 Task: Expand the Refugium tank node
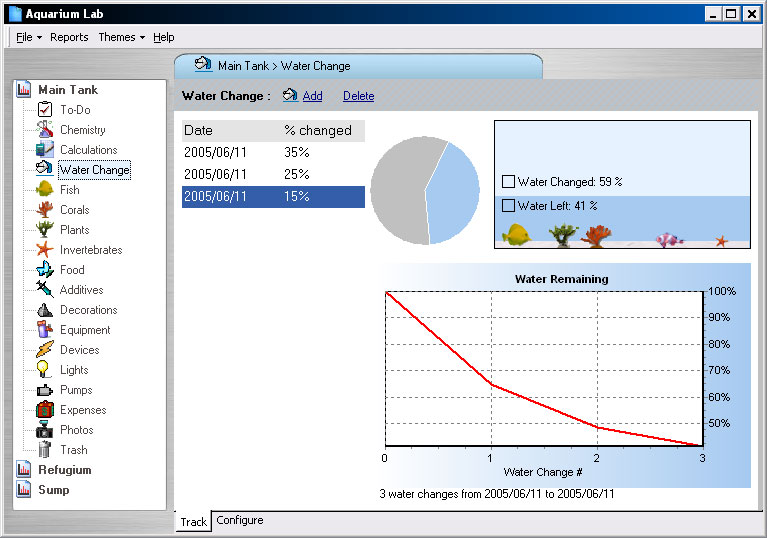coord(64,470)
